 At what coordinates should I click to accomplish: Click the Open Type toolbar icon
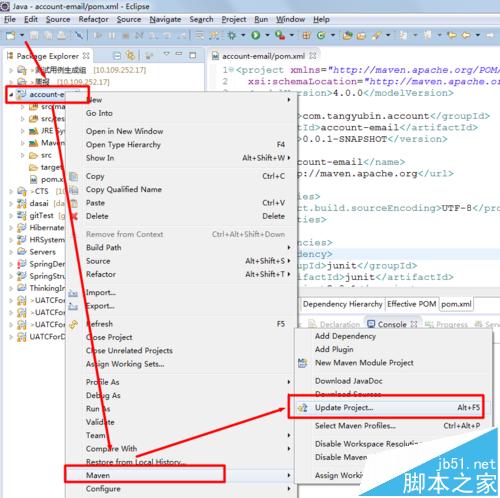[348, 35]
